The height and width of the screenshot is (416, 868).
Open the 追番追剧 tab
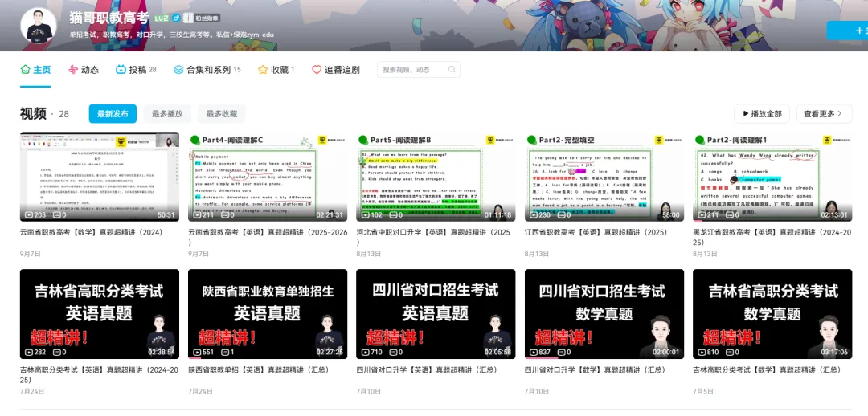336,70
